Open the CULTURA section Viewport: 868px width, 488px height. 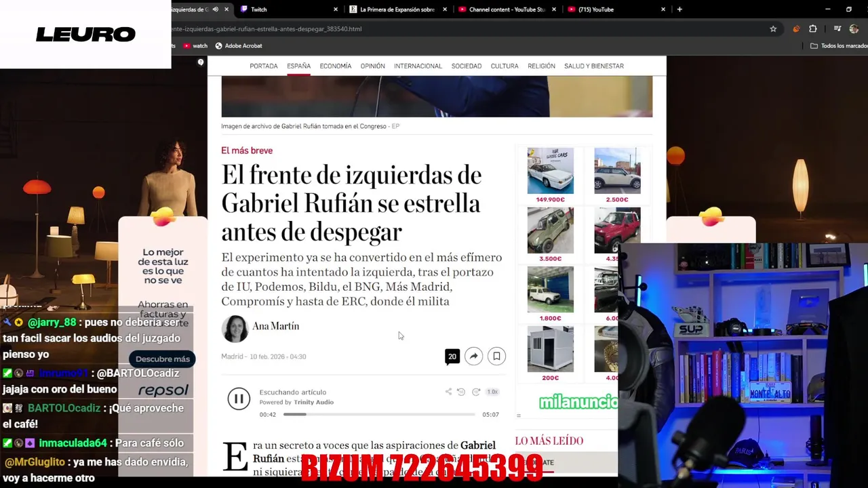coord(505,66)
